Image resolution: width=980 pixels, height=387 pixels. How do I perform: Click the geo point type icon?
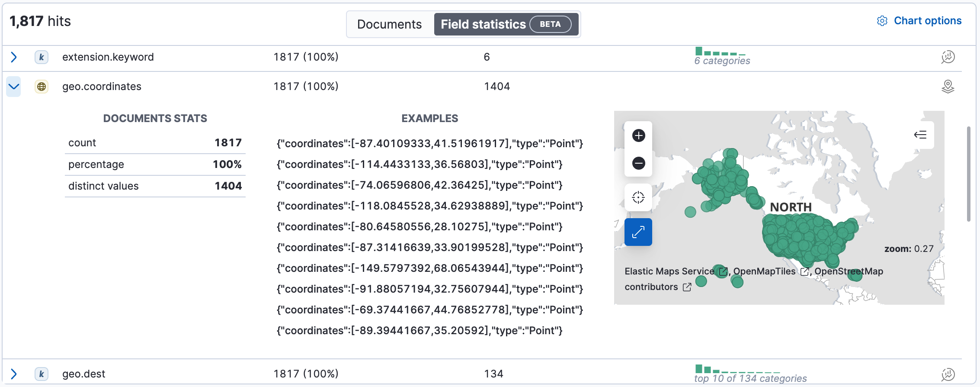click(x=42, y=87)
